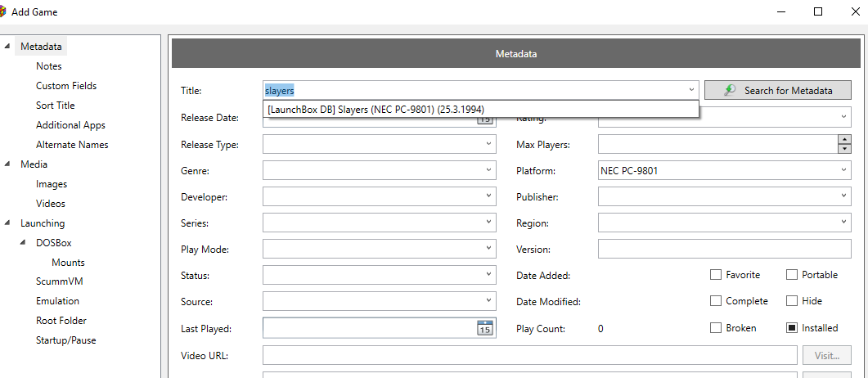This screenshot has width=868, height=378.
Task: Open the Title dropdown arrow
Action: tap(691, 90)
